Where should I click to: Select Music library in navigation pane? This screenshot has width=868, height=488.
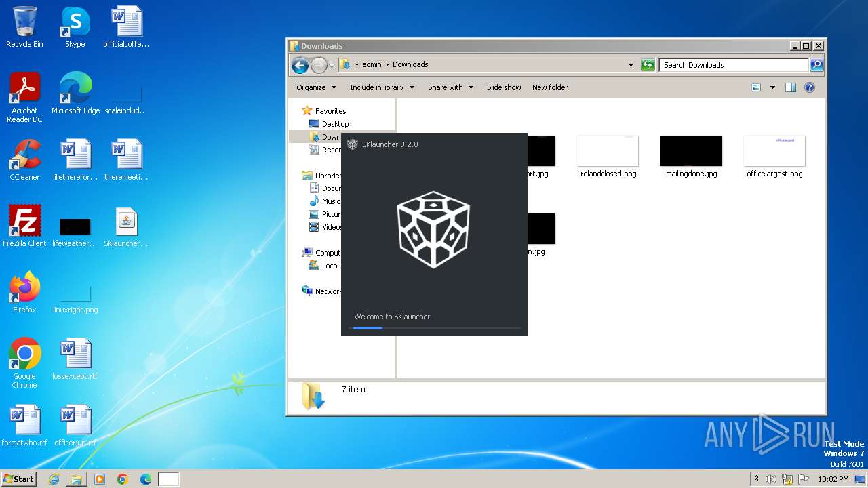325,201
